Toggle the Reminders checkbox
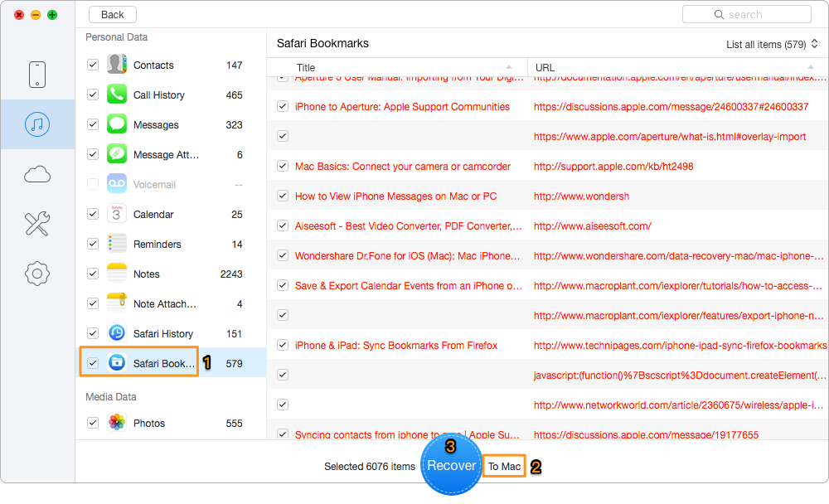Viewport: 829px width, 504px height. 93,244
